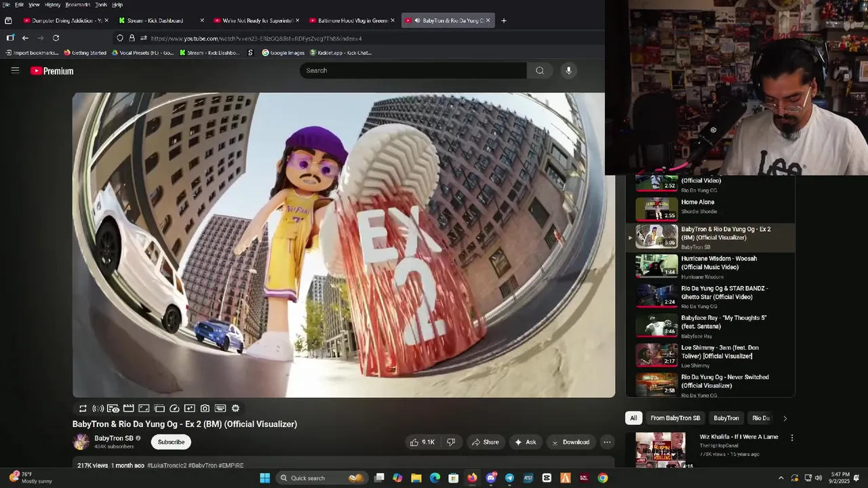Open the enhancer settings gear icon

(x=235, y=409)
